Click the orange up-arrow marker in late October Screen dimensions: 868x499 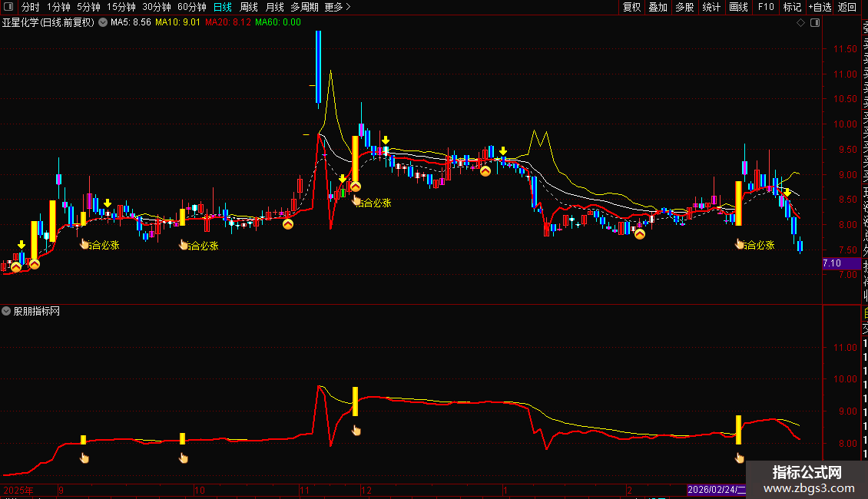click(288, 224)
